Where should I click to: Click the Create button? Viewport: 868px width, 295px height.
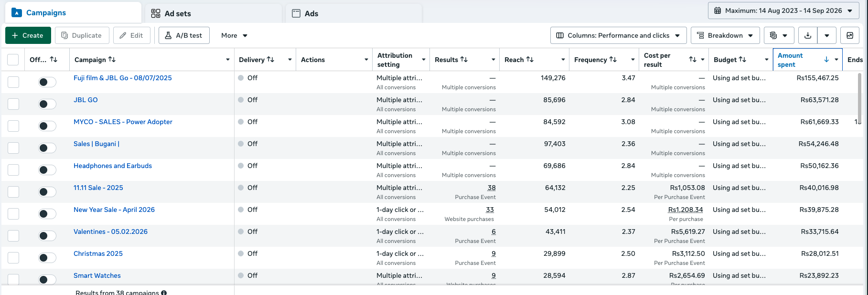(x=28, y=35)
